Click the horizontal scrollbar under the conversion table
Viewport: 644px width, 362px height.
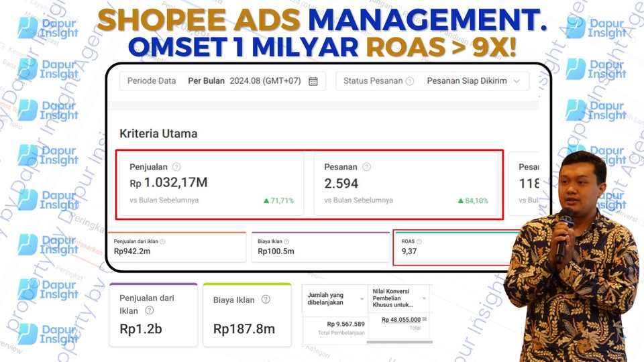point(399,341)
